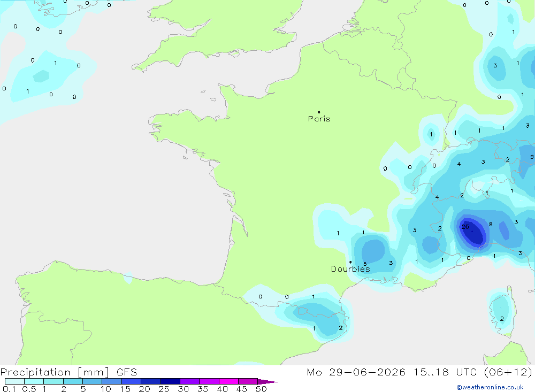Select the 10–15 mm legend color swatch

pyautogui.click(x=112, y=381)
